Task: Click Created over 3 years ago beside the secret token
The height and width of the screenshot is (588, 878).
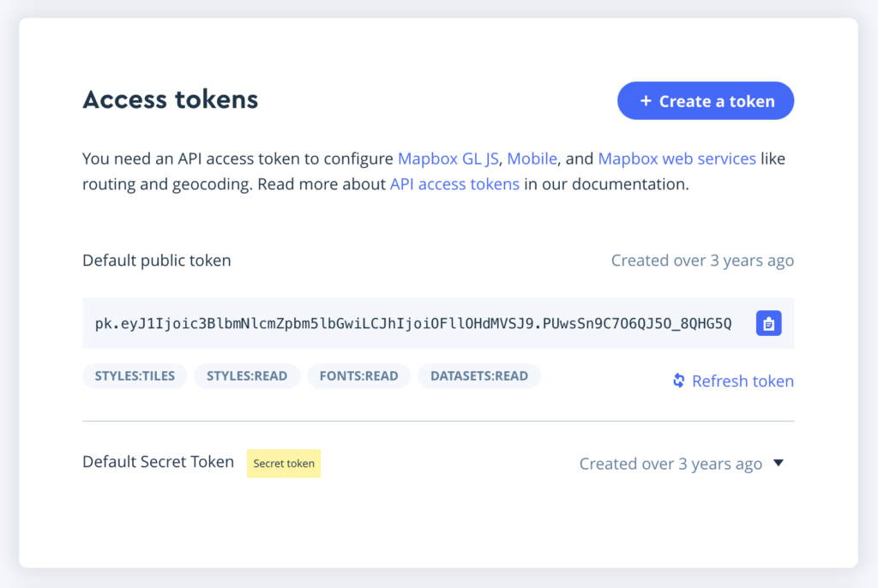Action: 671,464
